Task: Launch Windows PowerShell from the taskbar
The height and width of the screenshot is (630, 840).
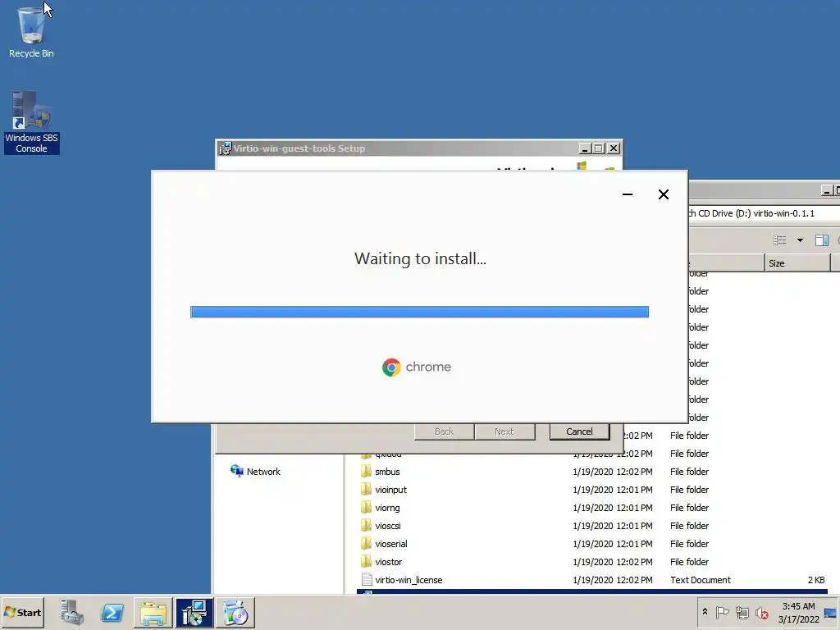Action: coord(112,612)
